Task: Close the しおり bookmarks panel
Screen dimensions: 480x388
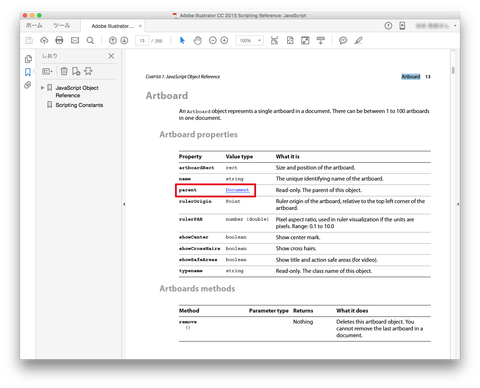Action: (x=111, y=56)
